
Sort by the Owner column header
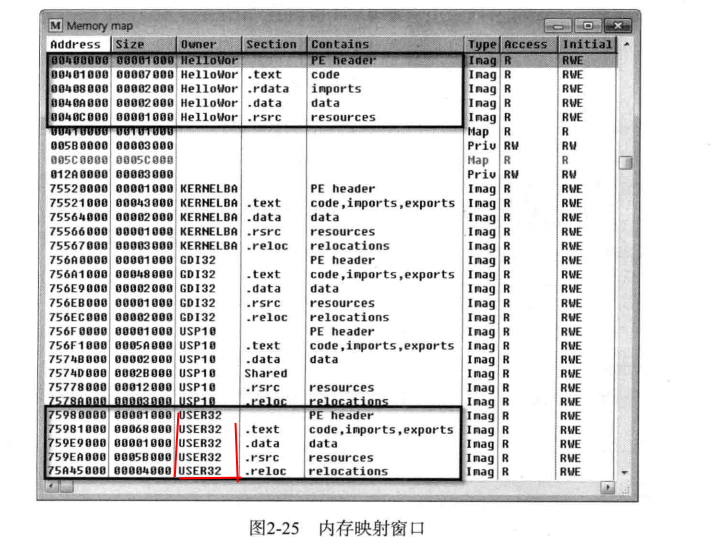pos(210,44)
